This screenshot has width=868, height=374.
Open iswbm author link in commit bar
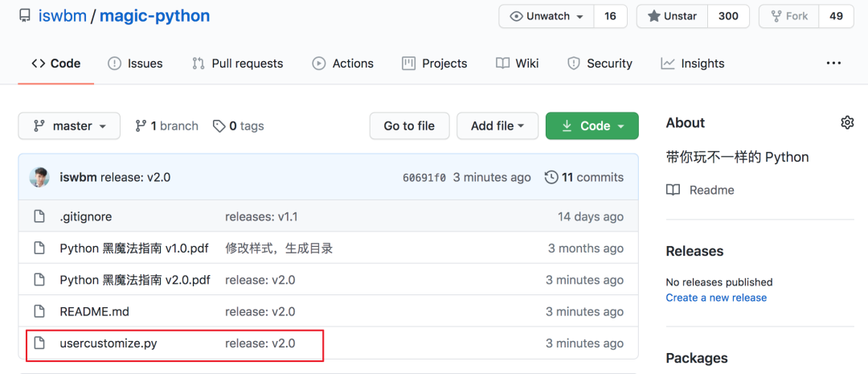click(x=78, y=177)
